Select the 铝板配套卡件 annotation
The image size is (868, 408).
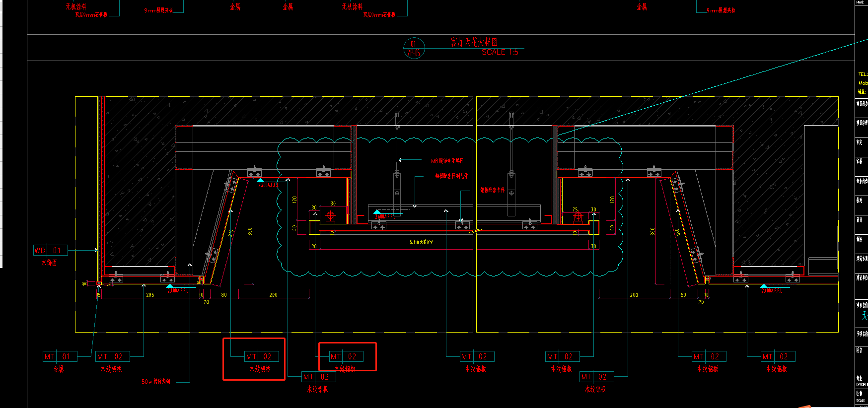pos(492,190)
